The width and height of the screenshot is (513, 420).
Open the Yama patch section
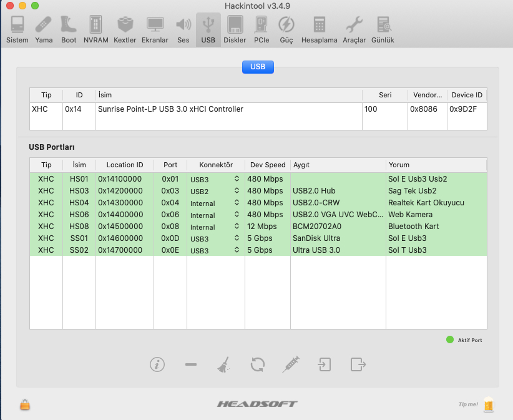pyautogui.click(x=44, y=29)
